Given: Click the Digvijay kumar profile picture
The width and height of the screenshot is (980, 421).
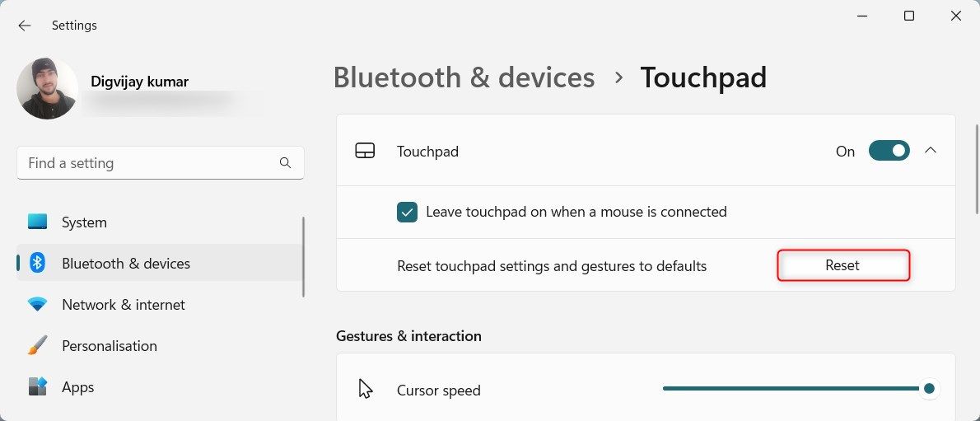Looking at the screenshot, I should 47,89.
